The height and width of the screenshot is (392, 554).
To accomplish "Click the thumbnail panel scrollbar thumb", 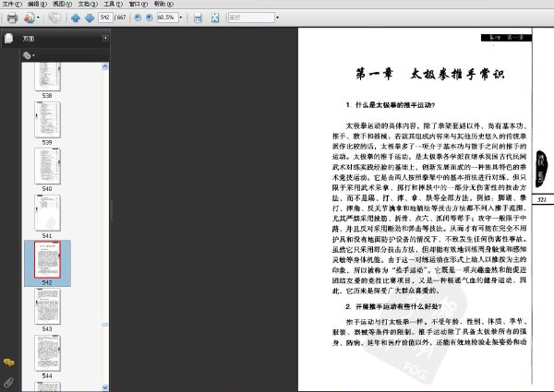I will pyautogui.click(x=105, y=325).
